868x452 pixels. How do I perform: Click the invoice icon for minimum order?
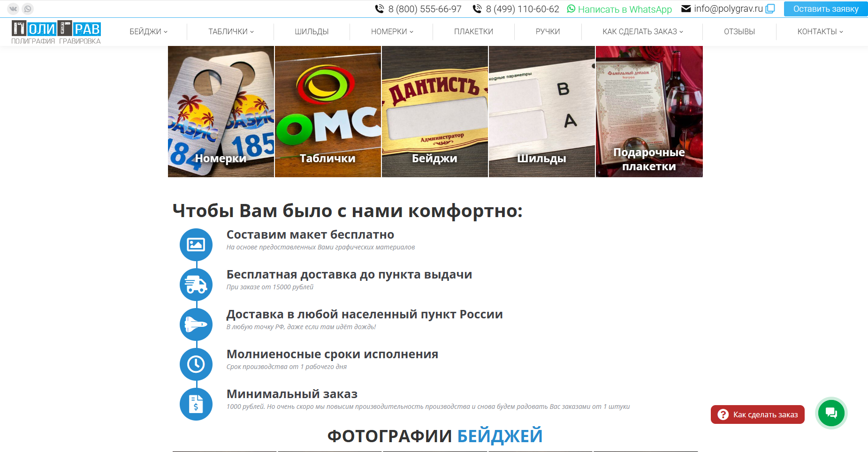196,404
